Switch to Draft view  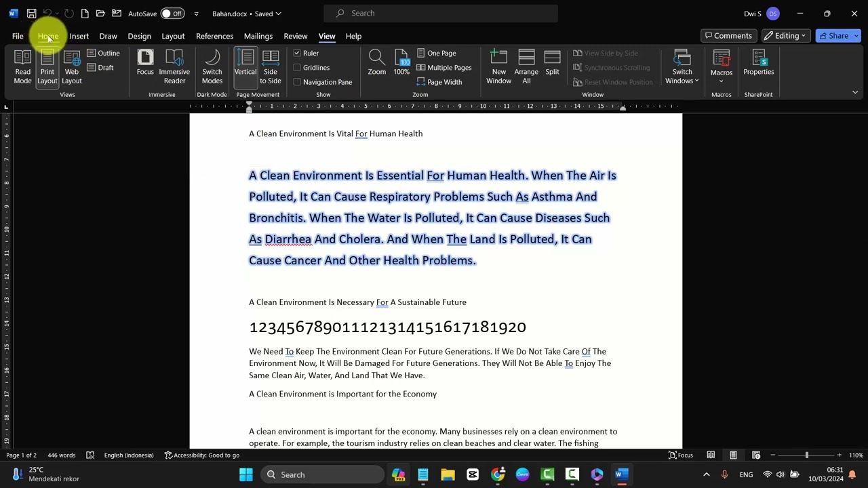coord(100,68)
